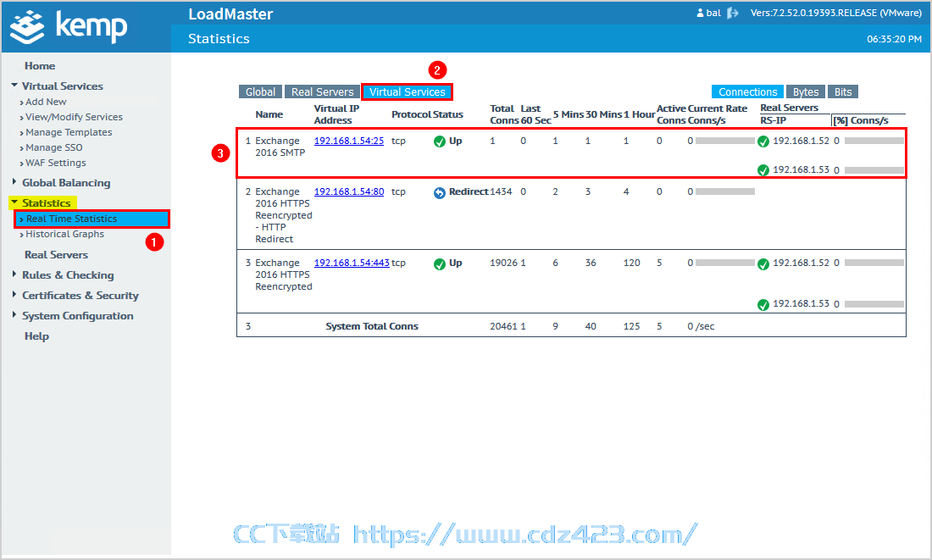
Task: Click the 'Virtual IP Address' column header
Action: tap(336, 114)
